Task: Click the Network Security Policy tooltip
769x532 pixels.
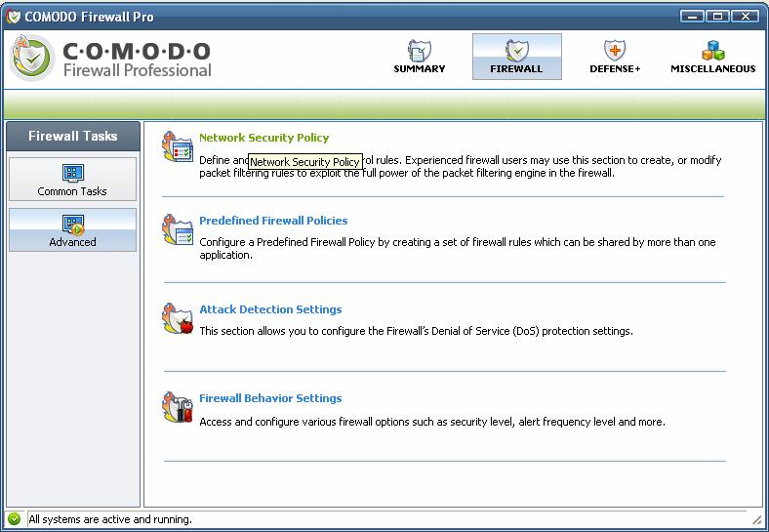Action: tap(305, 161)
